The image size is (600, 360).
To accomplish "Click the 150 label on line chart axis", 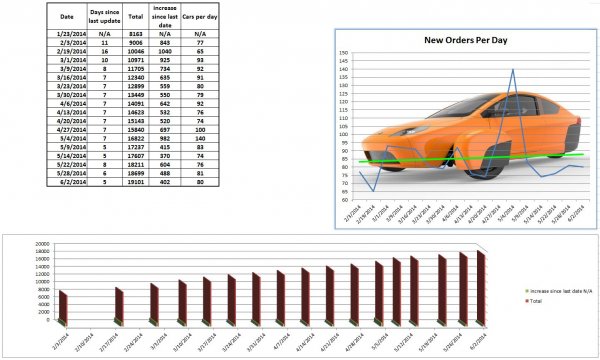I will [343, 53].
